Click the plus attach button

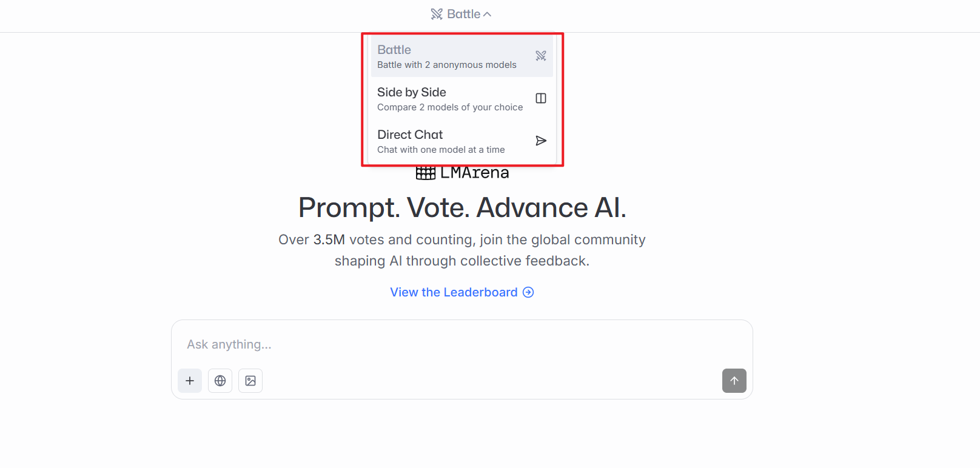pyautogui.click(x=190, y=381)
